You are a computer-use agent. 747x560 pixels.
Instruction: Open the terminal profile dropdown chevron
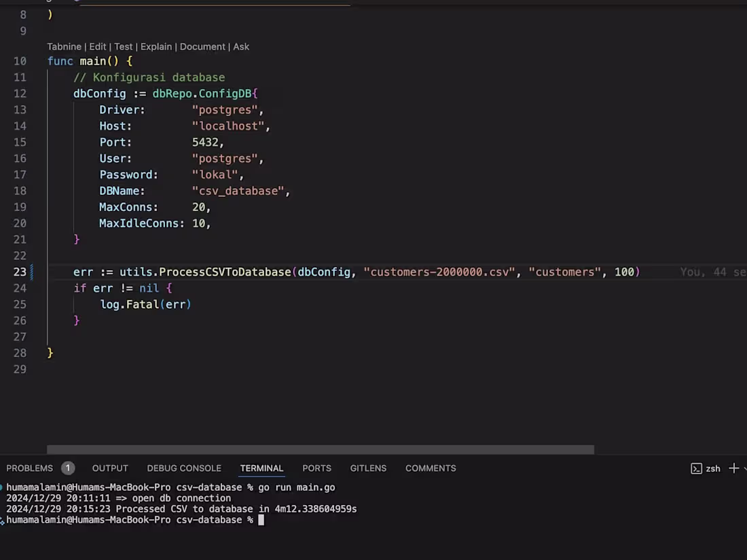[744, 468]
